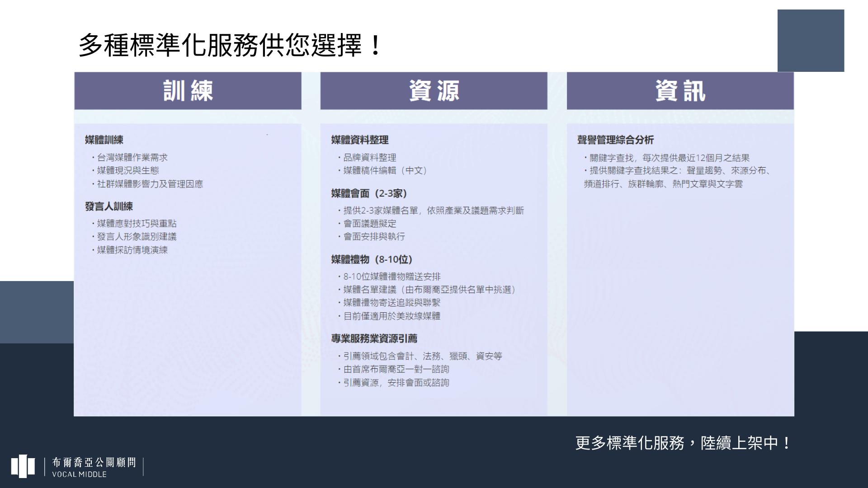Viewport: 868px width, 488px height.
Task: Click the 會面議題擬定 bullet item
Action: (x=369, y=224)
